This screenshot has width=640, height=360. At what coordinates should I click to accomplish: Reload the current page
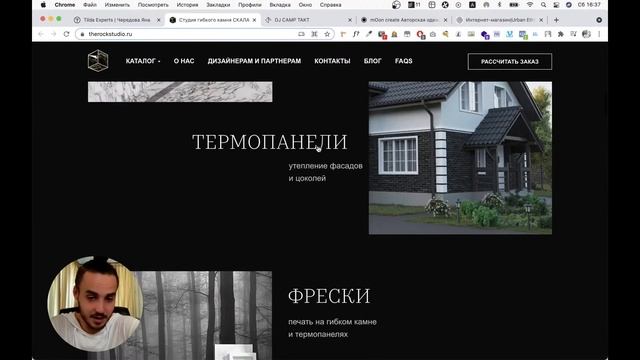pos(67,34)
